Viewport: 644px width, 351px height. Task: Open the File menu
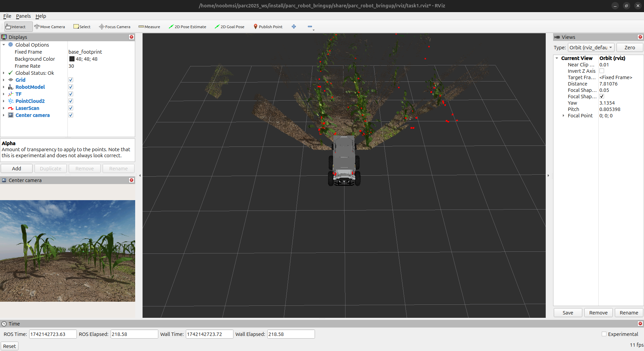[7, 16]
